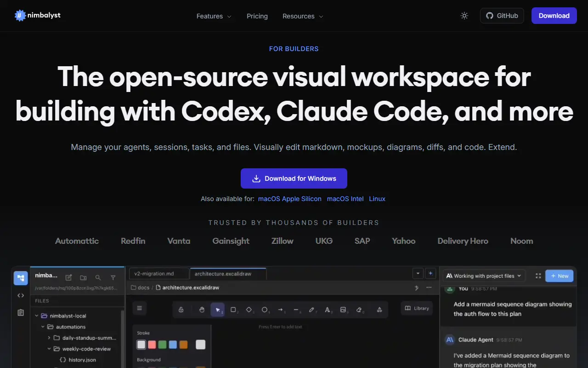The width and height of the screenshot is (588, 368).
Task: Click the FILES section label
Action: [42, 301]
